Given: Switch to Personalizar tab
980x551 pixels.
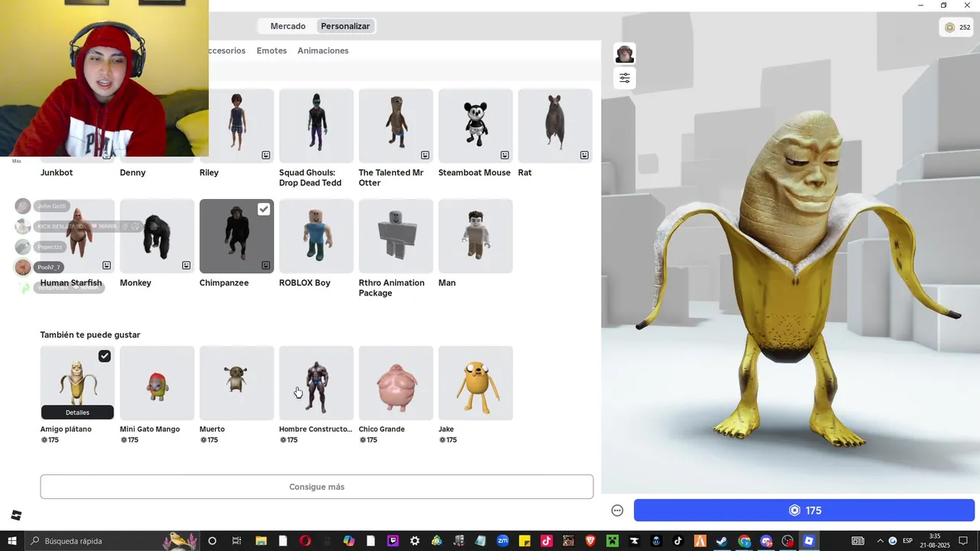Looking at the screenshot, I should pos(345,26).
